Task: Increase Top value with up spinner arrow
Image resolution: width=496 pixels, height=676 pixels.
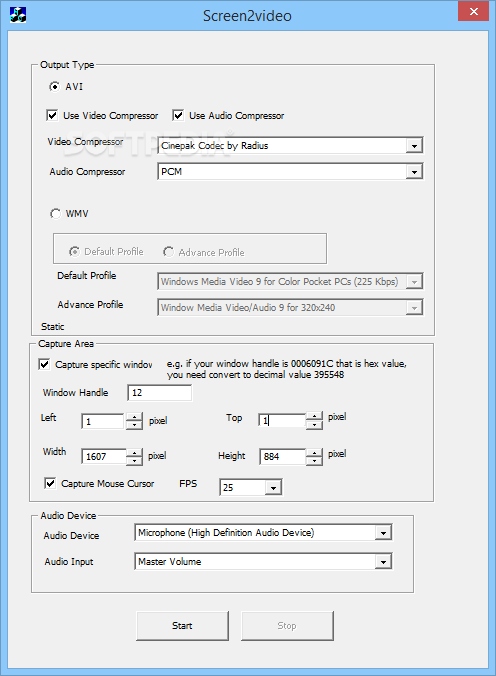Action: pos(314,416)
